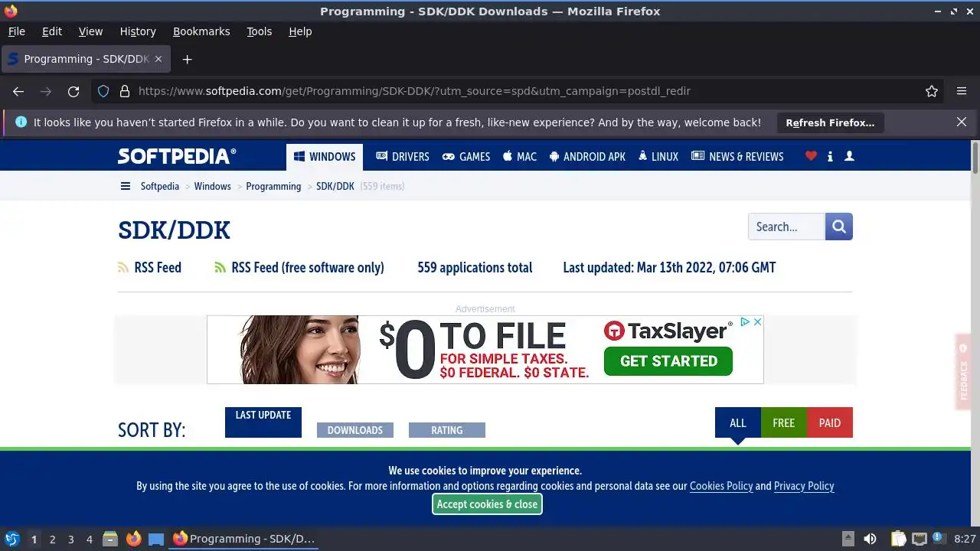
Task: Go to Windows breadcrumb link
Action: [212, 186]
